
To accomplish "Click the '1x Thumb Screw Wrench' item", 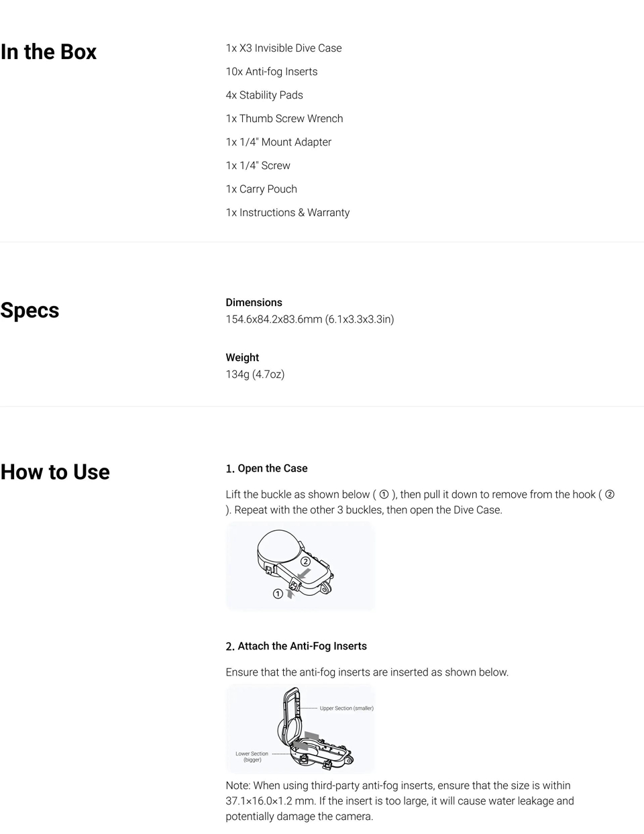I will point(284,119).
